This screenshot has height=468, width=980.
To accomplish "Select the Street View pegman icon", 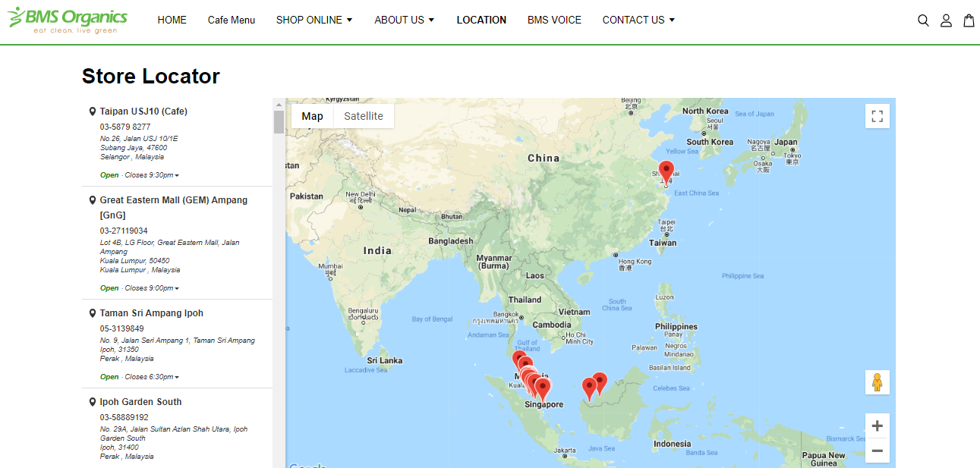I will tap(878, 382).
